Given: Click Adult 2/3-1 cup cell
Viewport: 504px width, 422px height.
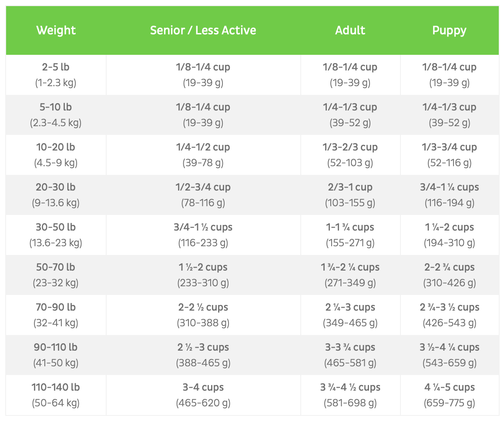Looking at the screenshot, I should 350,195.
